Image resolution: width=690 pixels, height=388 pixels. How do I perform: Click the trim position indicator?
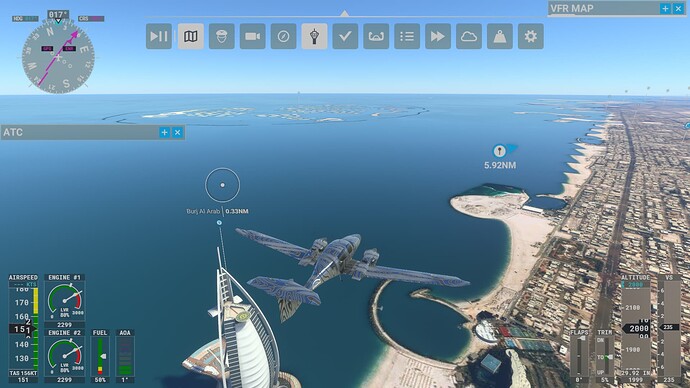coord(605,356)
